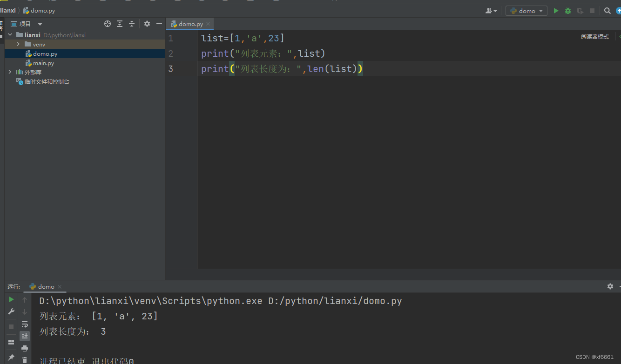Open project panel gear options
Screen dimensions: 621x364
click(x=147, y=24)
